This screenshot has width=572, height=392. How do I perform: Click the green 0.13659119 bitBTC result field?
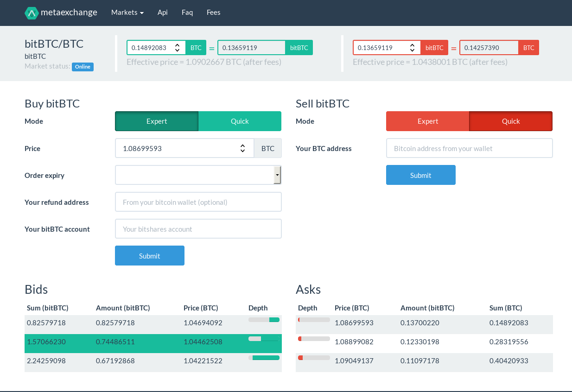point(251,48)
